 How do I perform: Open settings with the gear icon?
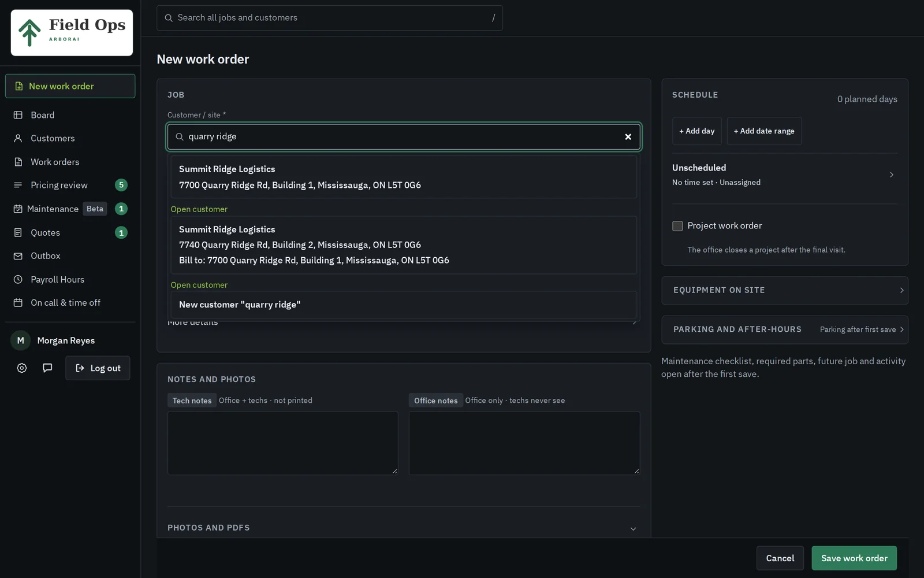click(21, 368)
